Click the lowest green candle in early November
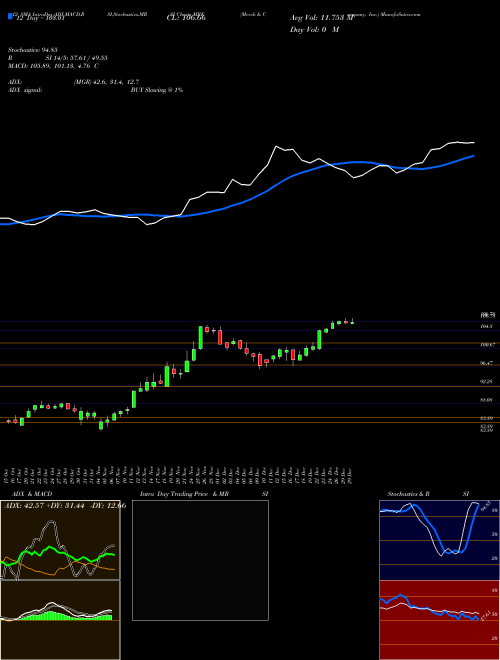500x660 pixels. (x=101, y=425)
